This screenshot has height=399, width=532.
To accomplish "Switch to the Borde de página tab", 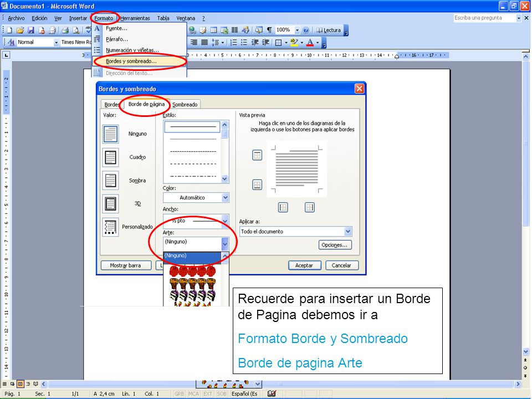I will click(x=146, y=104).
